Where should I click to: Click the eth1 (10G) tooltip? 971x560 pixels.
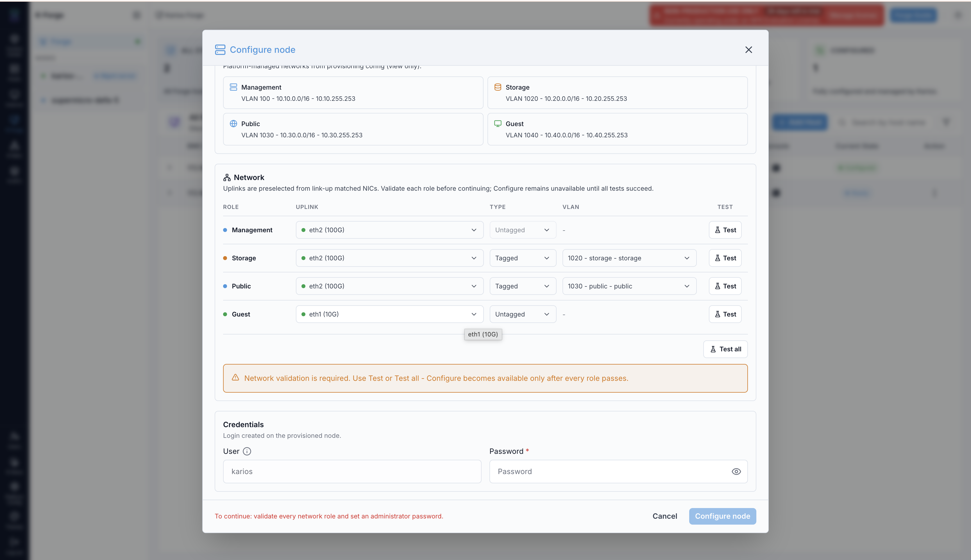point(483,334)
